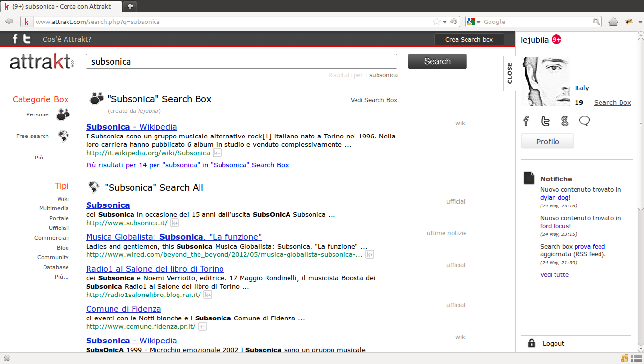Click the Search button

click(438, 61)
